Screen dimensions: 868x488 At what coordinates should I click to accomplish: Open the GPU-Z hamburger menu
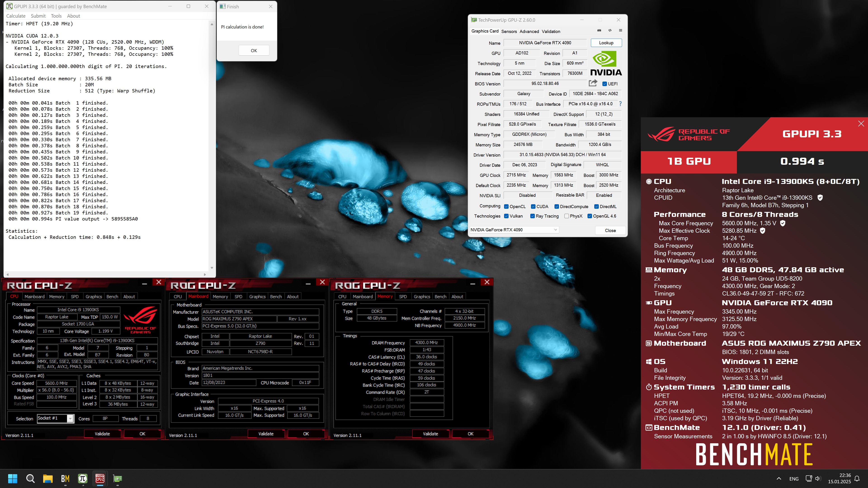click(620, 31)
